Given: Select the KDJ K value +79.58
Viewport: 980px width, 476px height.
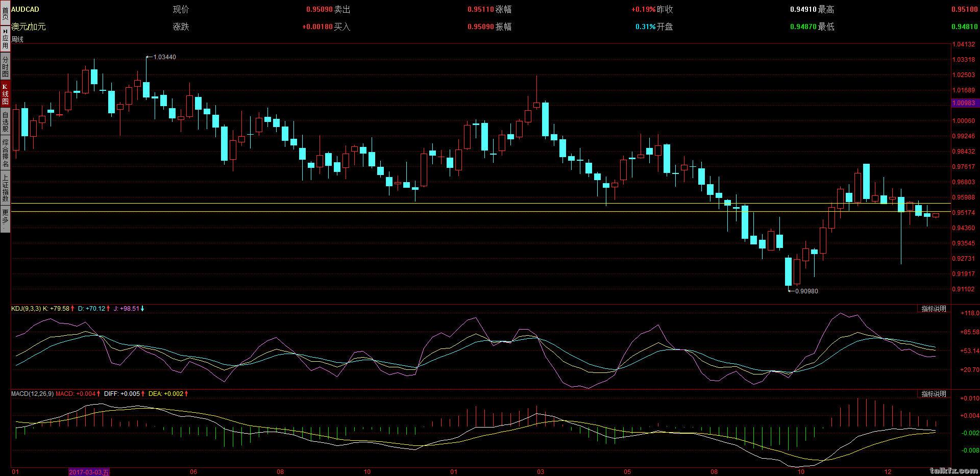Looking at the screenshot, I should pos(59,309).
